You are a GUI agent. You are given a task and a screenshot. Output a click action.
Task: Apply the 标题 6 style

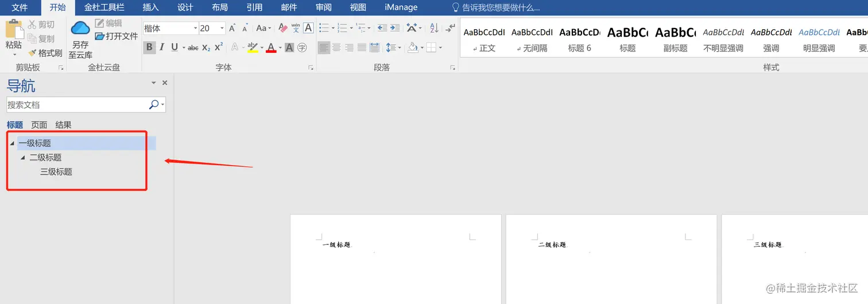point(579,38)
